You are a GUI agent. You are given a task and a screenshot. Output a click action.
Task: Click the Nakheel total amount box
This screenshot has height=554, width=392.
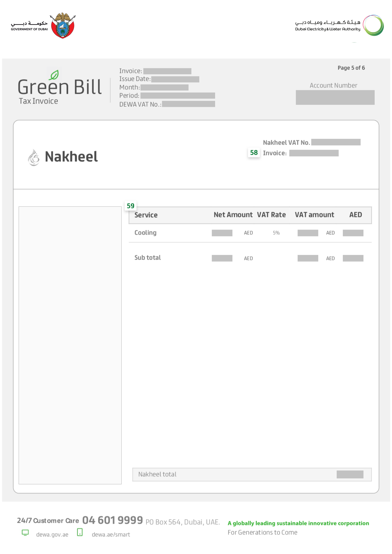tap(350, 474)
